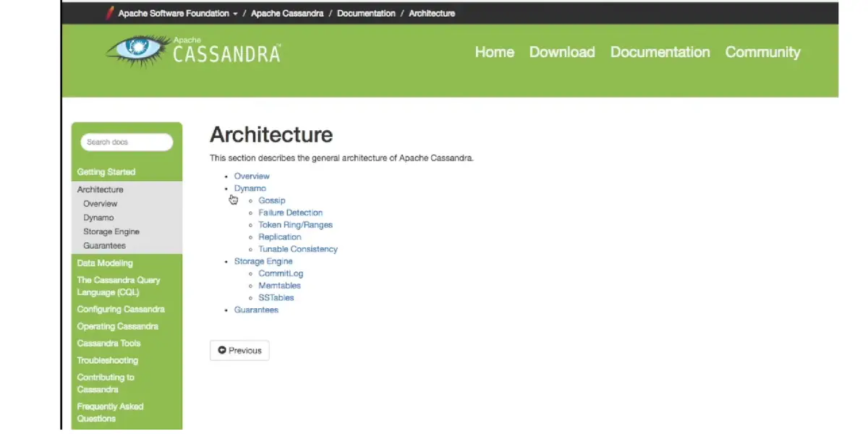868x434 pixels.
Task: Open the Home nav item
Action: (495, 52)
